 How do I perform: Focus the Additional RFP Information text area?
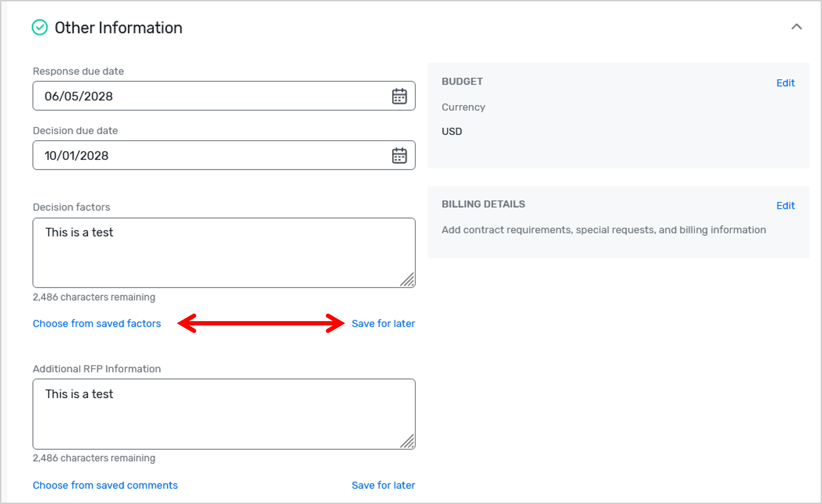tap(223, 414)
